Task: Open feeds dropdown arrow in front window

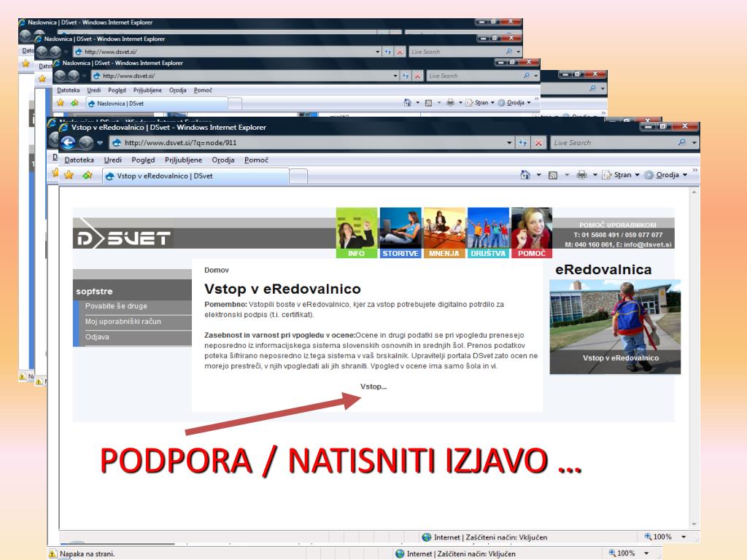Action: pyautogui.click(x=567, y=175)
